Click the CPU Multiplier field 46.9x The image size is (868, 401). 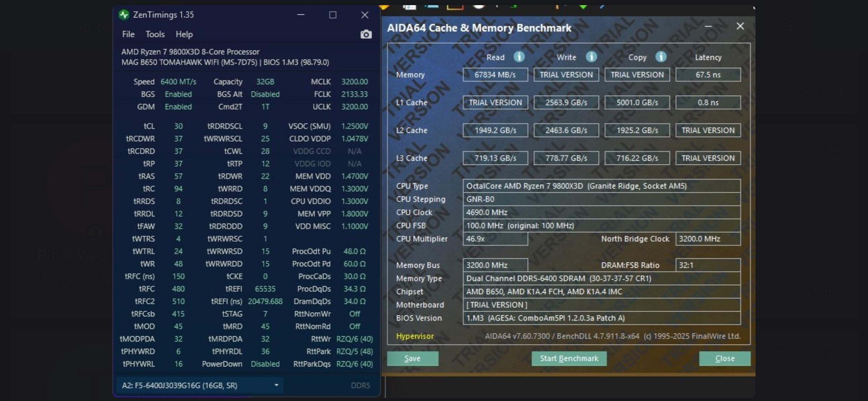click(495, 239)
